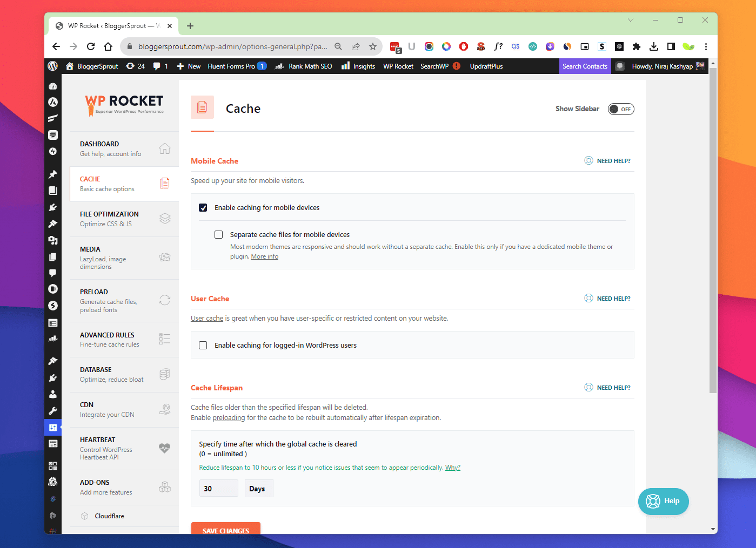Click the Save Changes button

226,529
